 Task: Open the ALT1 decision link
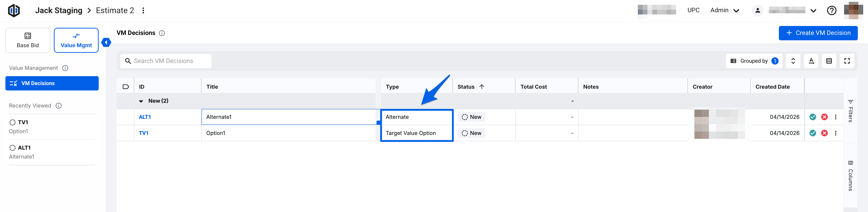[144, 117]
